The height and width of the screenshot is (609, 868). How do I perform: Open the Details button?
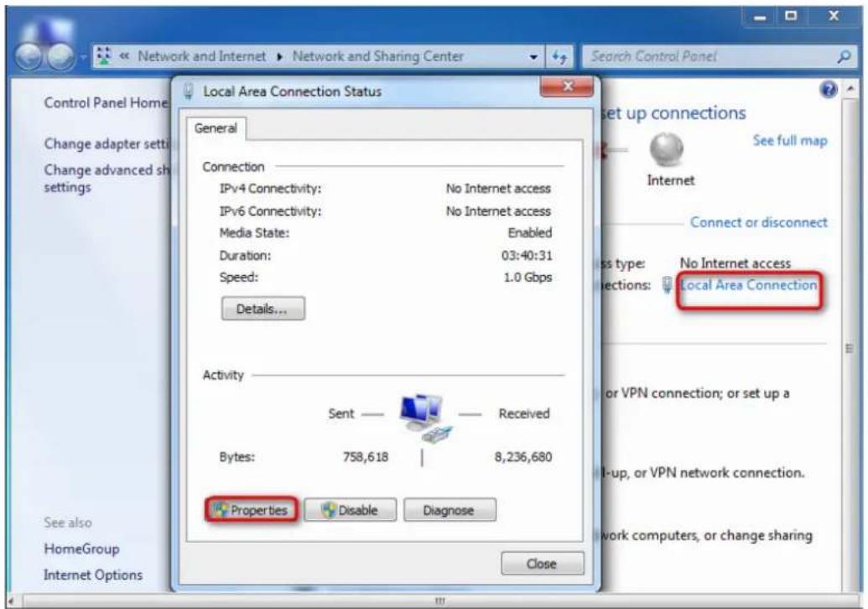(263, 309)
